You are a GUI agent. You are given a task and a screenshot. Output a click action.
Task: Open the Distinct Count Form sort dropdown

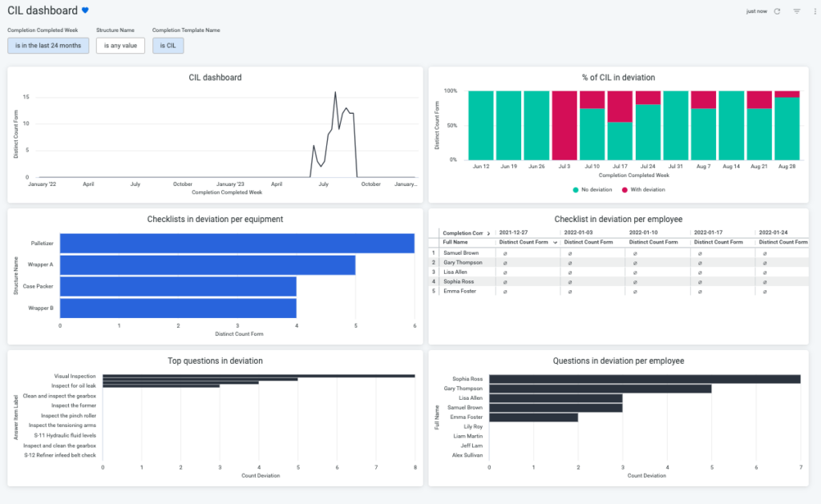tap(555, 241)
